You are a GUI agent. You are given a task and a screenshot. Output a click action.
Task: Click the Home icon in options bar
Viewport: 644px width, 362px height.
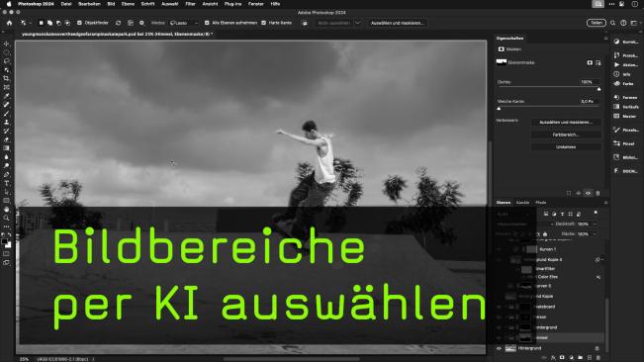10,23
